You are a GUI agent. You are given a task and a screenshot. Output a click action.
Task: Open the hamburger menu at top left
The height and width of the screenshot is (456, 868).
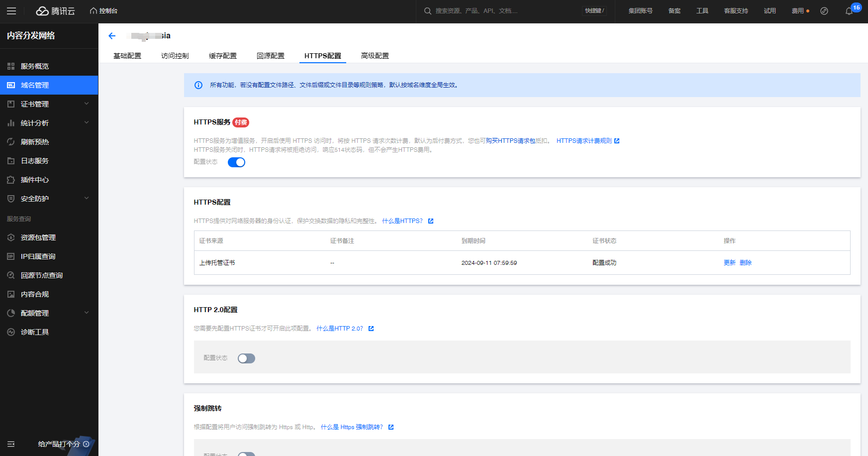click(11, 11)
